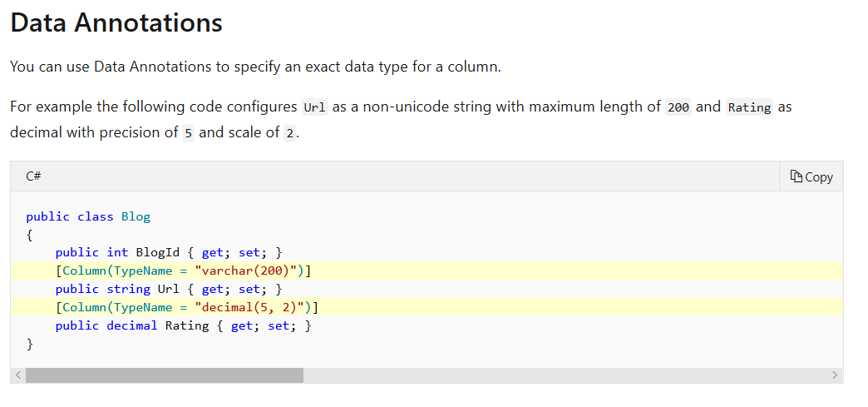This screenshot has height=407, width=868.
Task: Click the BlogId property name
Action: coord(158,253)
